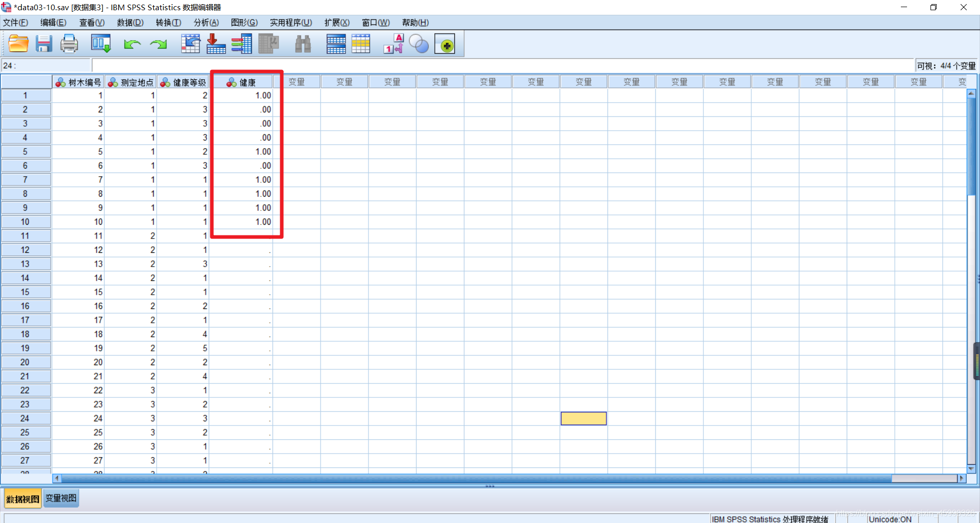980x523 pixels.
Task: Open the 查看(V) menu
Action: pos(92,22)
